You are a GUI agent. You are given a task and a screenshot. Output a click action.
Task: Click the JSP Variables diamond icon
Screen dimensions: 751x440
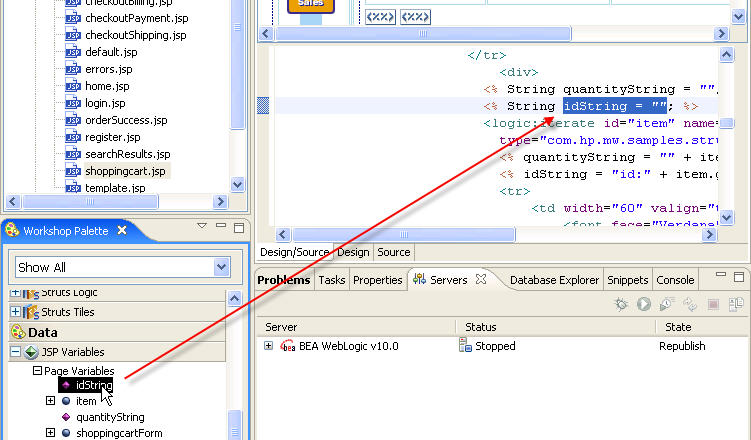(x=31, y=352)
